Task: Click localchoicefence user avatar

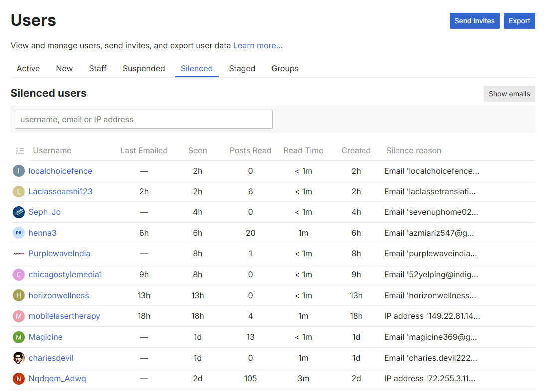Action: pyautogui.click(x=19, y=171)
